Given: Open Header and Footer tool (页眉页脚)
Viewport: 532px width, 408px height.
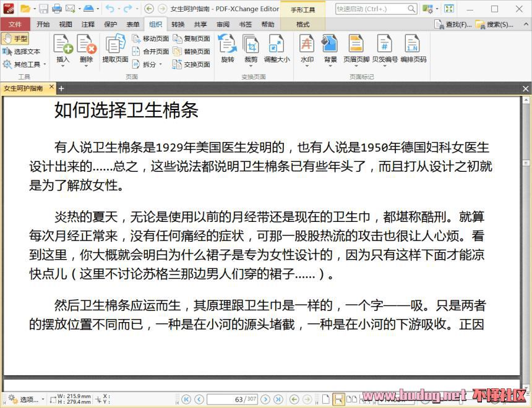Looking at the screenshot, I should click(356, 48).
